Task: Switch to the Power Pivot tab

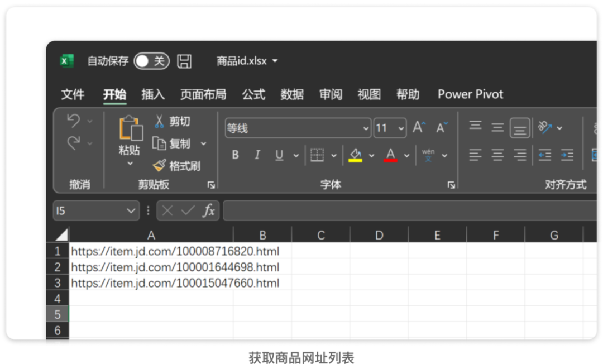Action: 470,94
